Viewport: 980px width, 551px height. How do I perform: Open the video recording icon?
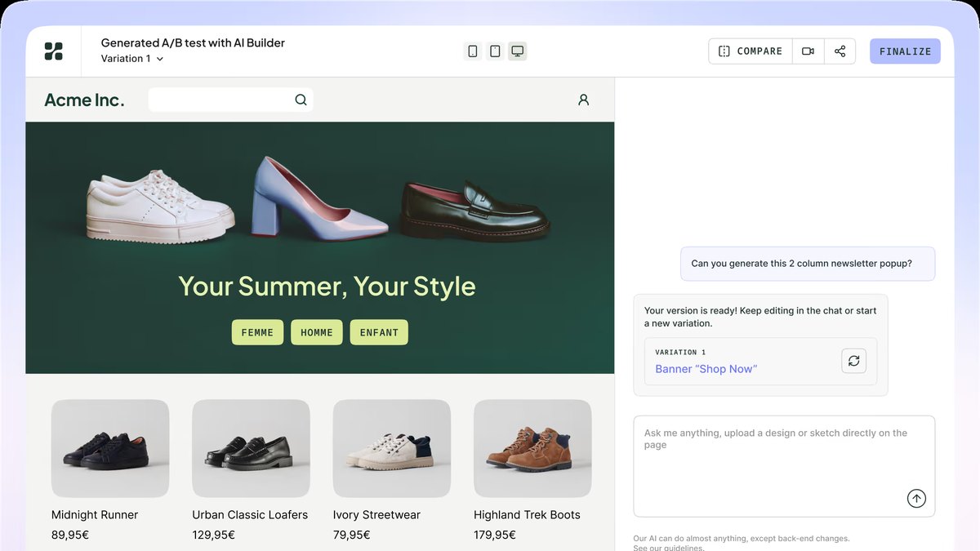[x=808, y=51]
